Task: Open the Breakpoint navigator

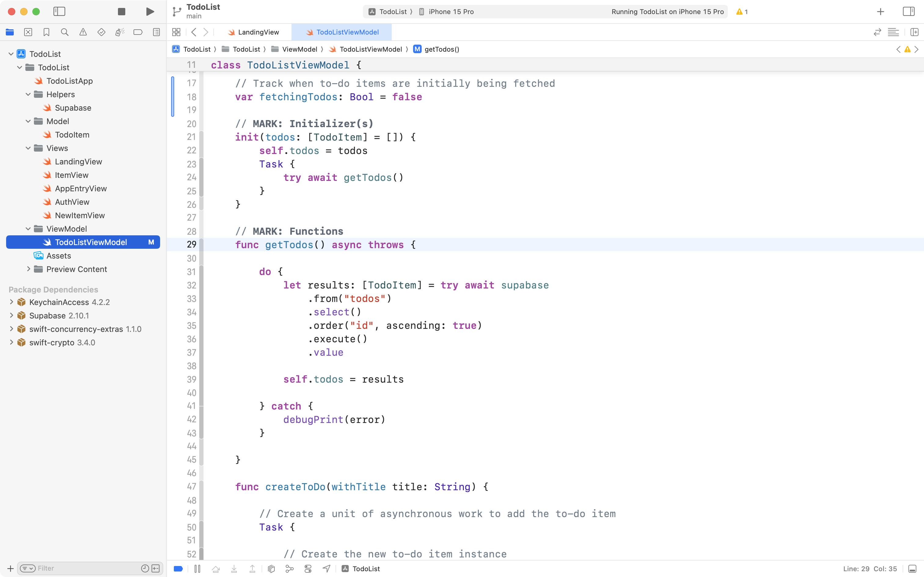Action: click(138, 32)
